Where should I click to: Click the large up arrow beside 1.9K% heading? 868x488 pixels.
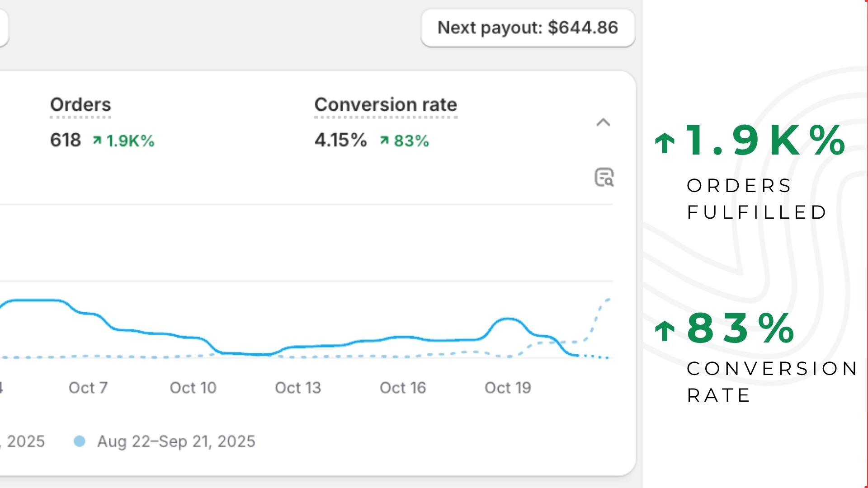(665, 142)
